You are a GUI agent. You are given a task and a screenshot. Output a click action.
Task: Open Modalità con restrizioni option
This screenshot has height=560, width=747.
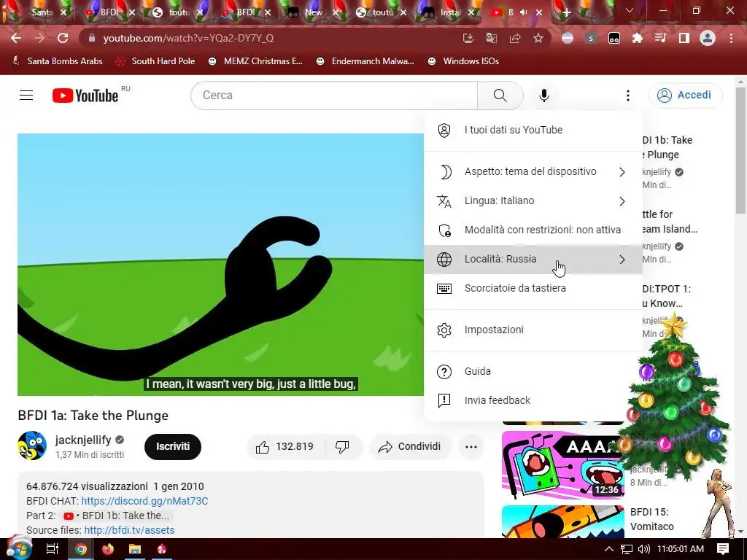click(533, 230)
